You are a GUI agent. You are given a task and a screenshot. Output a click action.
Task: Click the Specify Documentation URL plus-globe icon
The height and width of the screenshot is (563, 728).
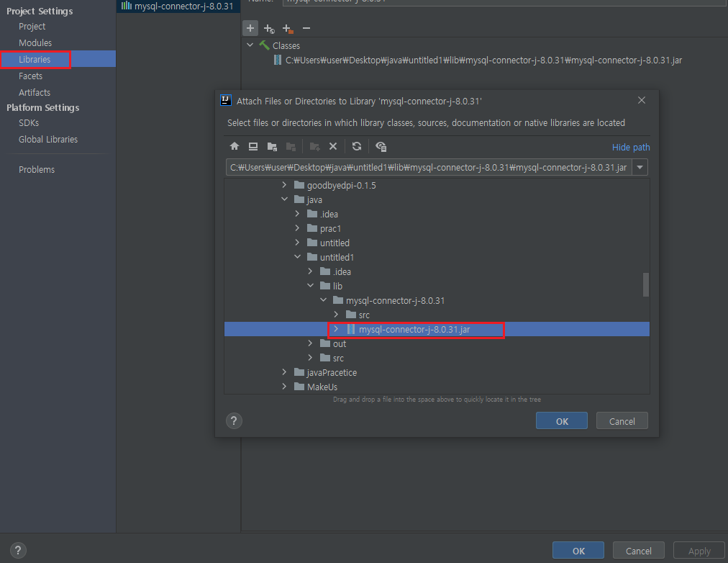point(269,29)
